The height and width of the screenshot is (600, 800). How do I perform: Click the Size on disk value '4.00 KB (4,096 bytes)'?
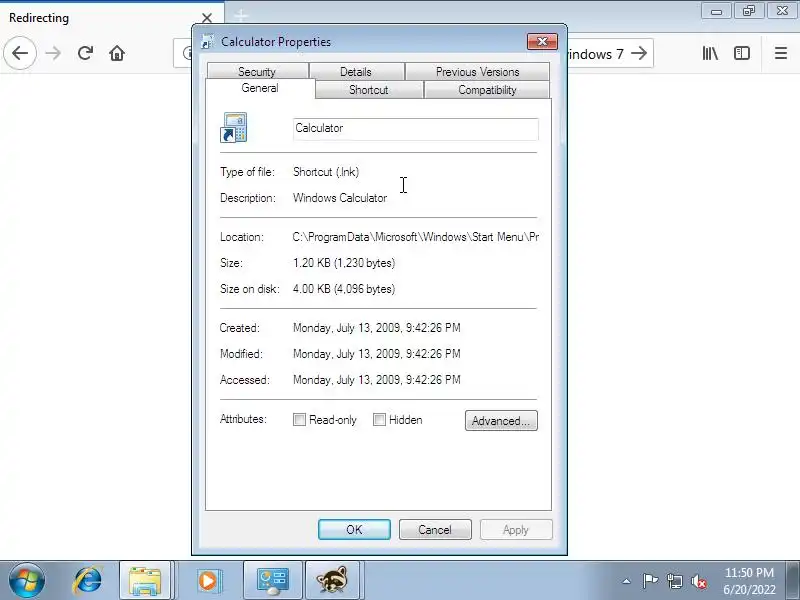(344, 289)
